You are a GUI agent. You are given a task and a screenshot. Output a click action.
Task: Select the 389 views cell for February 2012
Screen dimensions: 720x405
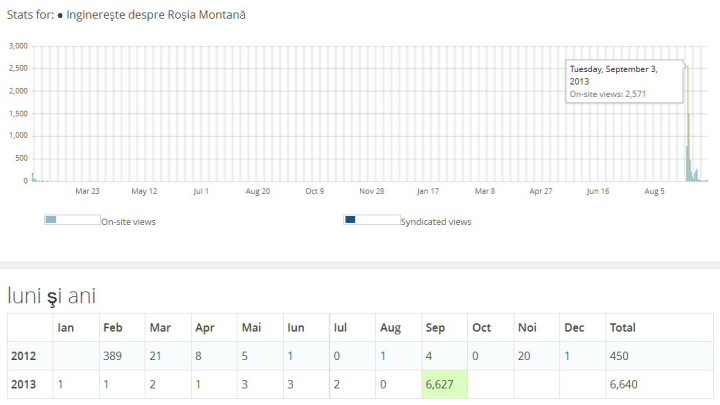(x=116, y=356)
